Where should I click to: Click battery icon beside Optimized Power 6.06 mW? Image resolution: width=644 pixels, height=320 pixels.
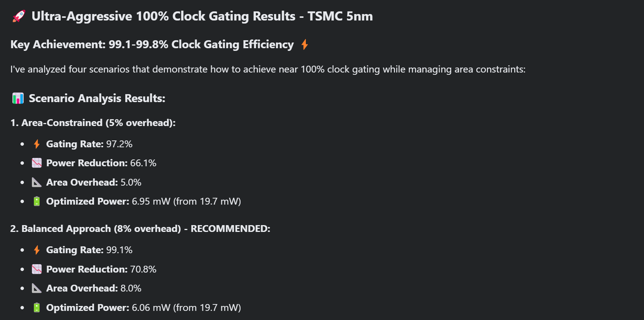[x=37, y=307]
